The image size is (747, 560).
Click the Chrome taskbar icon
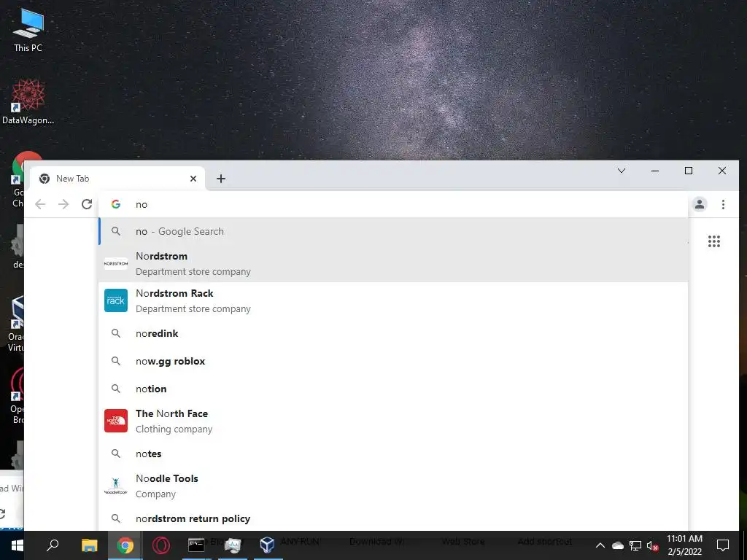[x=125, y=545]
